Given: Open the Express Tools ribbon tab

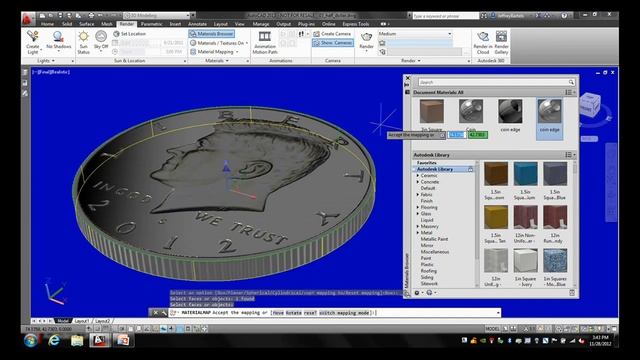Looking at the screenshot, I should tap(356, 24).
